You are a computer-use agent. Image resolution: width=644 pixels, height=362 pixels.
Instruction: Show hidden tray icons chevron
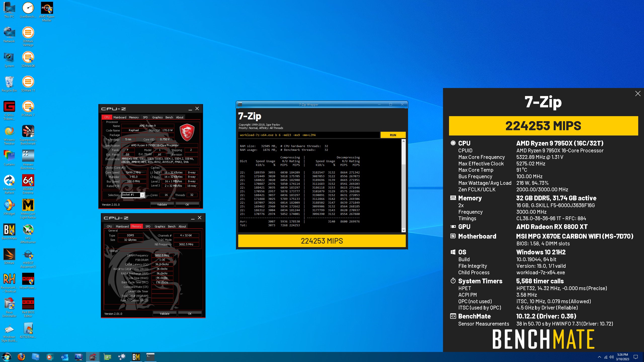click(x=599, y=357)
